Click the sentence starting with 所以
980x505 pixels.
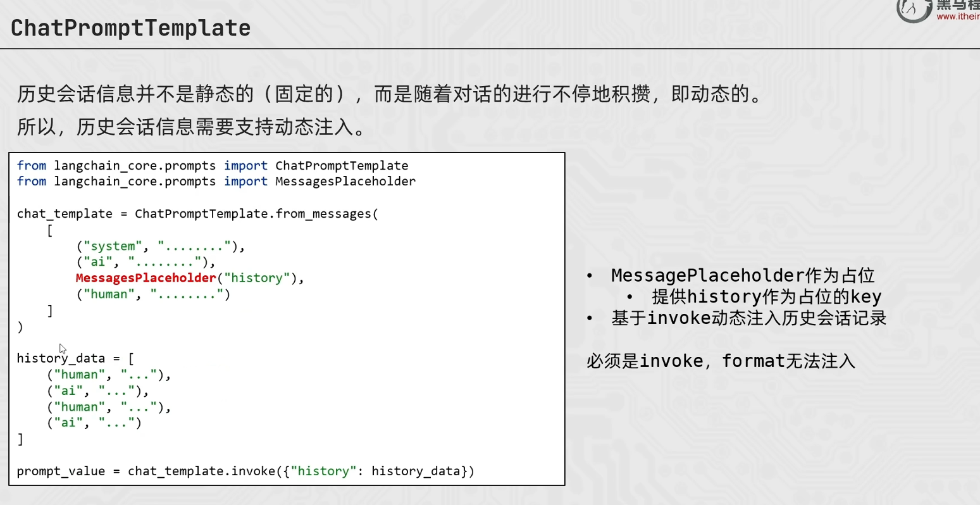192,127
